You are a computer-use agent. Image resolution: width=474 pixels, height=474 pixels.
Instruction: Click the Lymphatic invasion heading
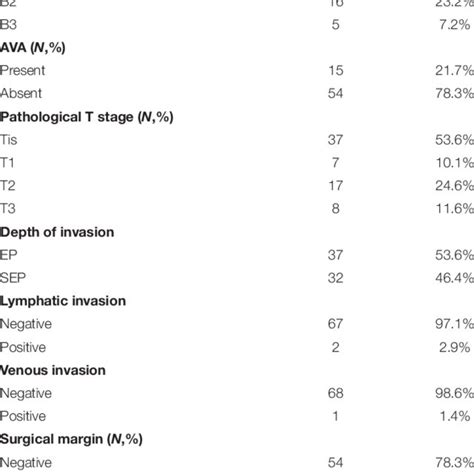click(x=63, y=301)
